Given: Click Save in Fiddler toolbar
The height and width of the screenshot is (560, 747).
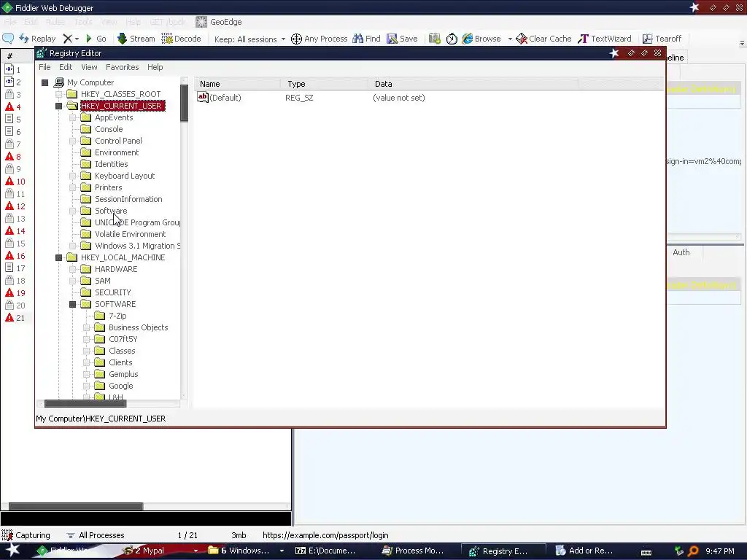Looking at the screenshot, I should click(402, 39).
